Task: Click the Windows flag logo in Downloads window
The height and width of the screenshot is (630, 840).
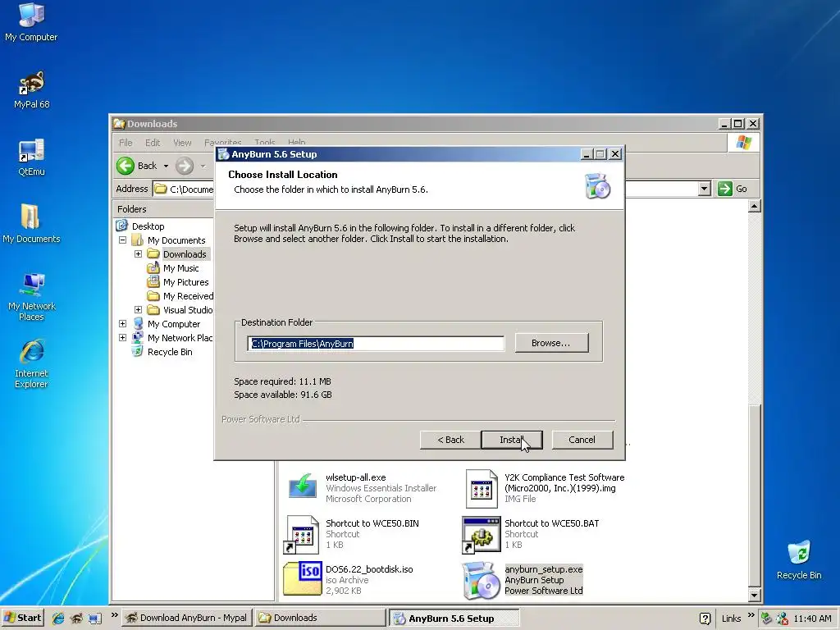Action: point(743,143)
